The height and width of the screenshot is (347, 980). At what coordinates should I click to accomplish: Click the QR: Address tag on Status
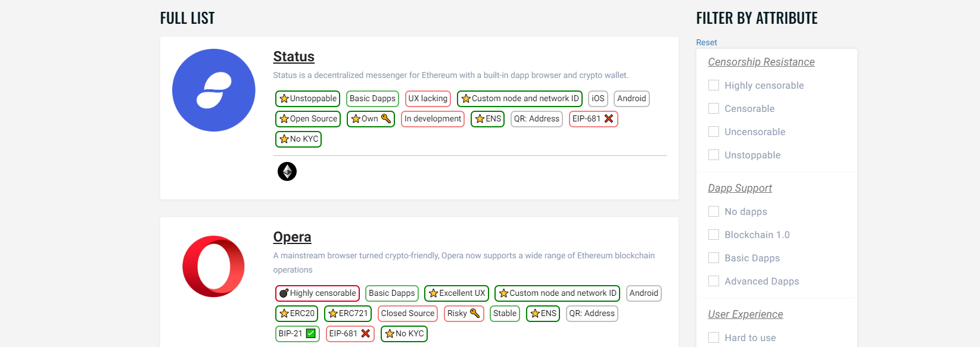537,118
